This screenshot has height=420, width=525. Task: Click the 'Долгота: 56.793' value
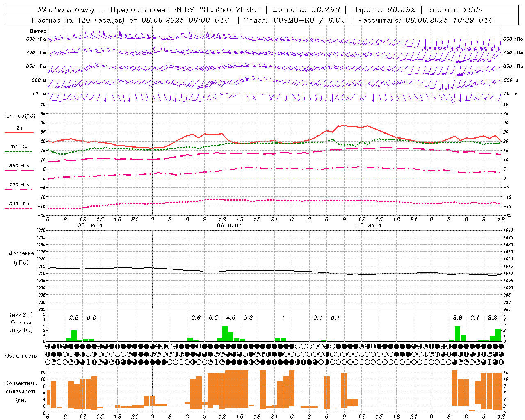tap(306, 10)
